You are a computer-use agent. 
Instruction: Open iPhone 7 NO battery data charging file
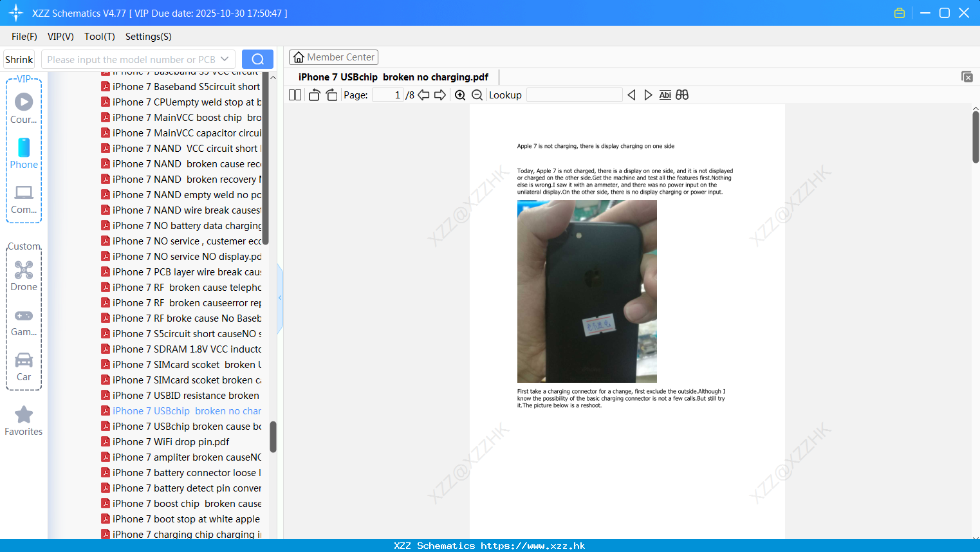click(x=181, y=226)
